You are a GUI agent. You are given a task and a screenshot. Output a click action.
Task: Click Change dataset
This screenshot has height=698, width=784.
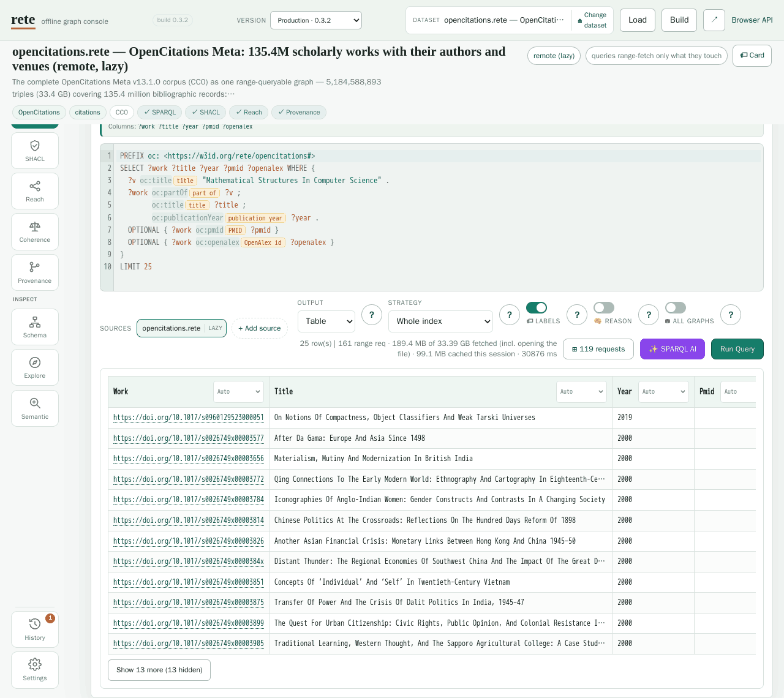point(592,20)
